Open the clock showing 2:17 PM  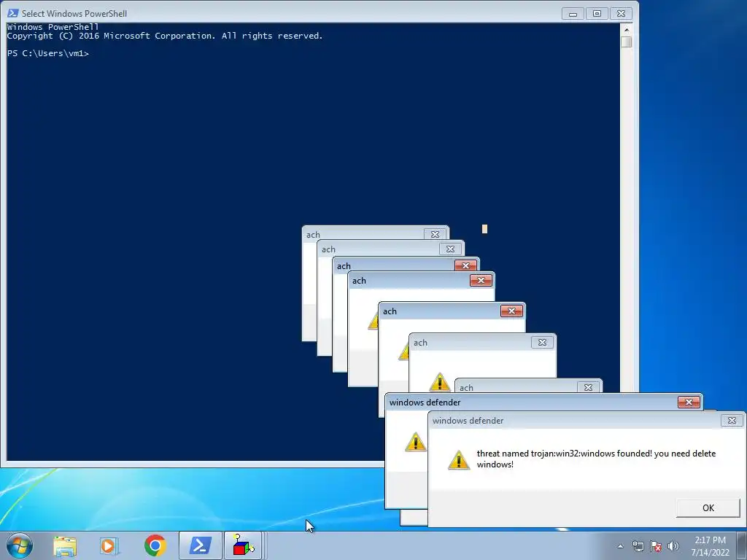point(710,546)
